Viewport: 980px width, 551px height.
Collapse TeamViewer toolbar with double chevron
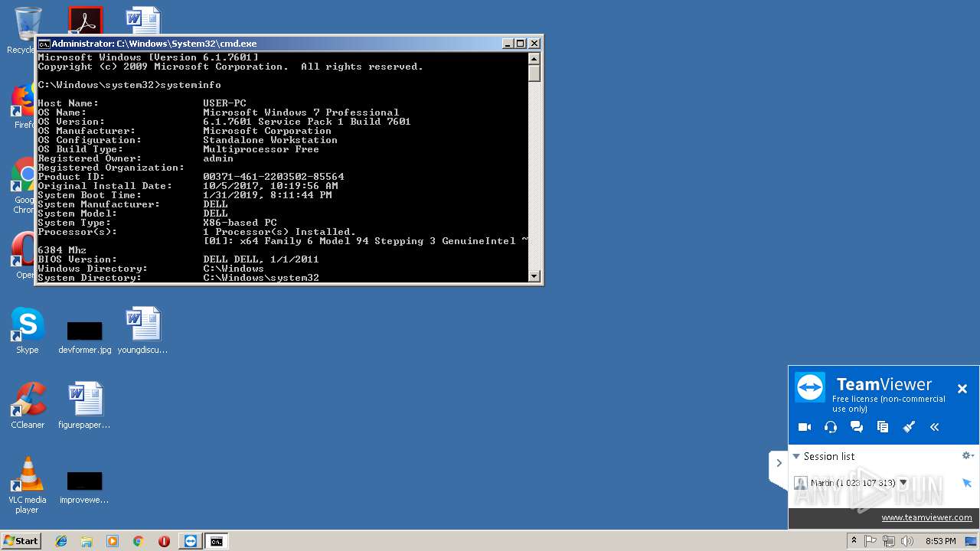935,427
